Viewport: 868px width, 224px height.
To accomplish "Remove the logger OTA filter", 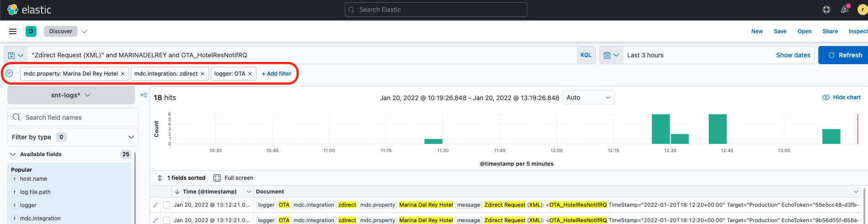I will click(x=250, y=74).
